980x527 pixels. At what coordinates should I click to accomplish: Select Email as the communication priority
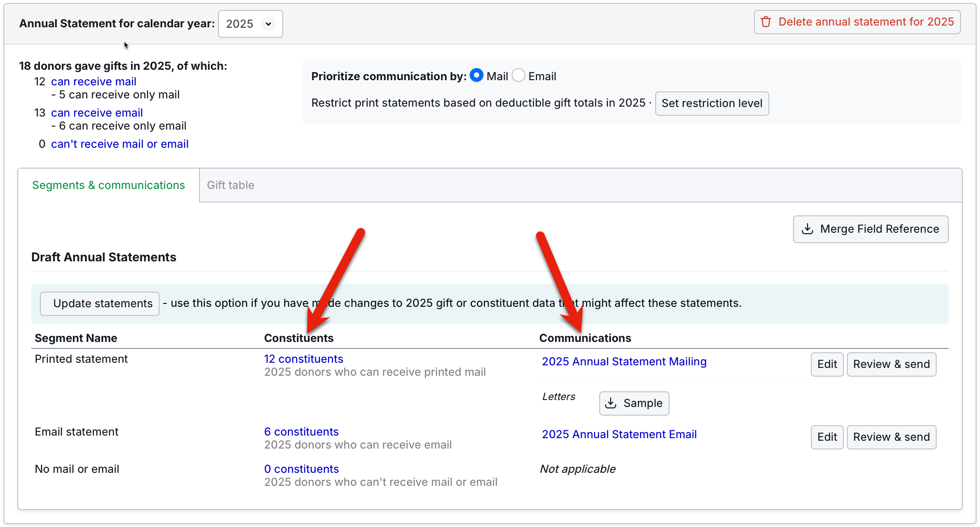click(x=519, y=75)
